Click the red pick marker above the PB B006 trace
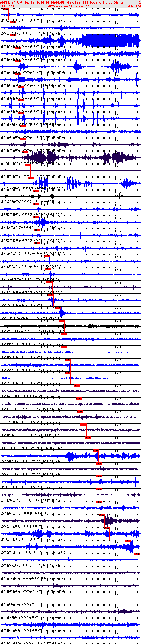Image resolution: width=141 pixels, height=644 pixels. coord(5,9)
